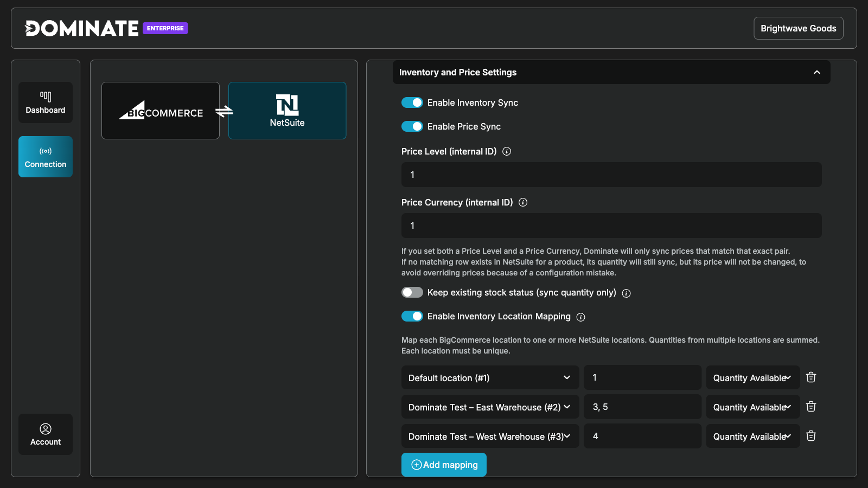This screenshot has width=868, height=488.
Task: Click NetSuite location field containing 1
Action: click(x=643, y=377)
